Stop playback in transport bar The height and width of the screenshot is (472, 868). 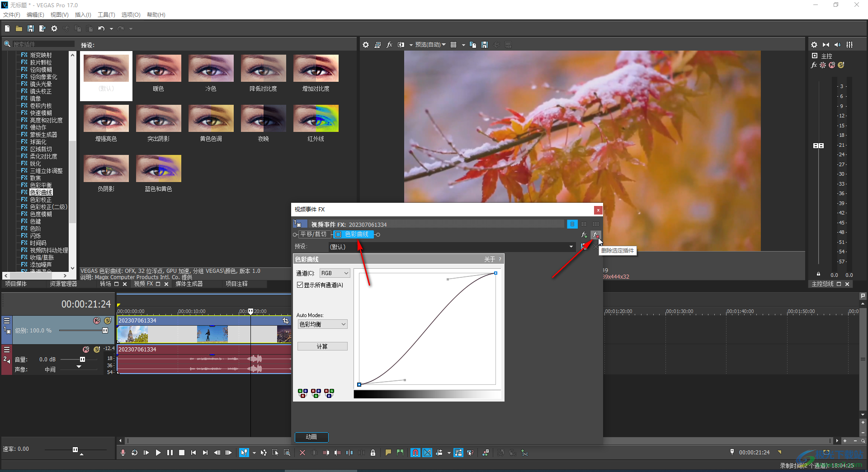click(x=182, y=453)
